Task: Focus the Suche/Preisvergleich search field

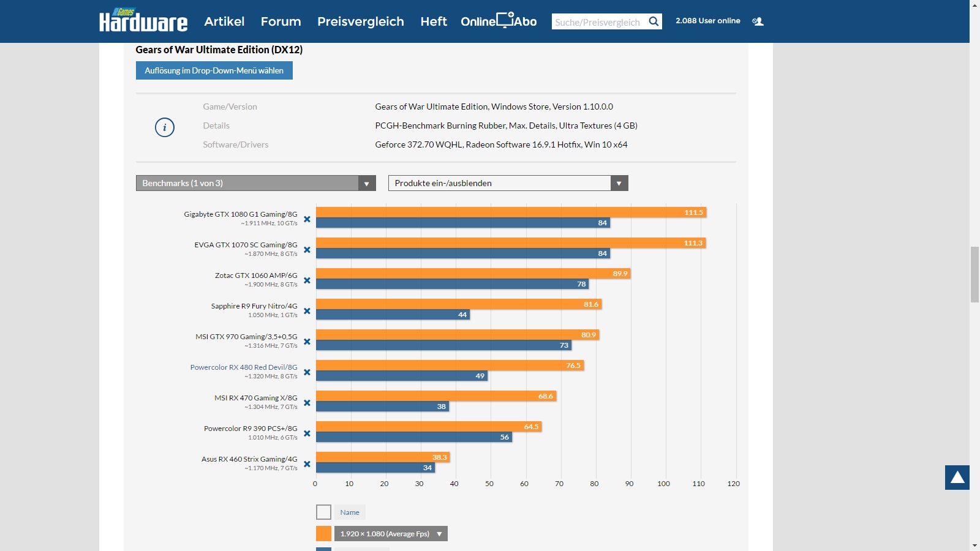Action: pos(598,22)
